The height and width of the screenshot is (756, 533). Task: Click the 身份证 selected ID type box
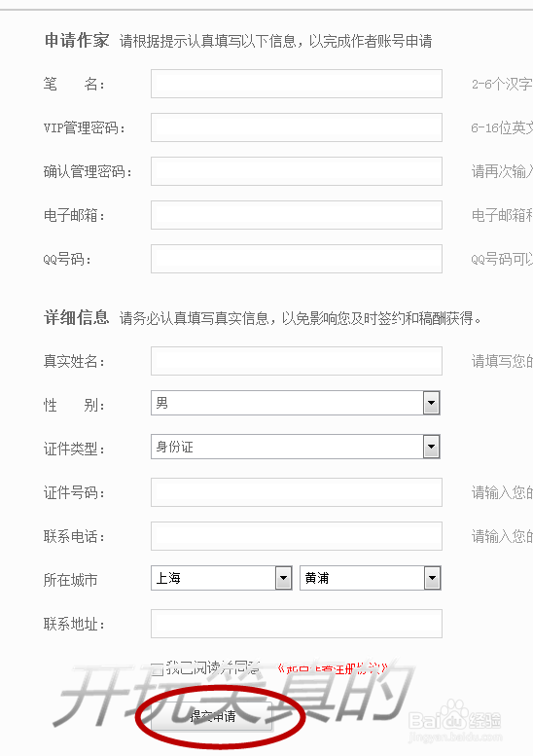[296, 447]
